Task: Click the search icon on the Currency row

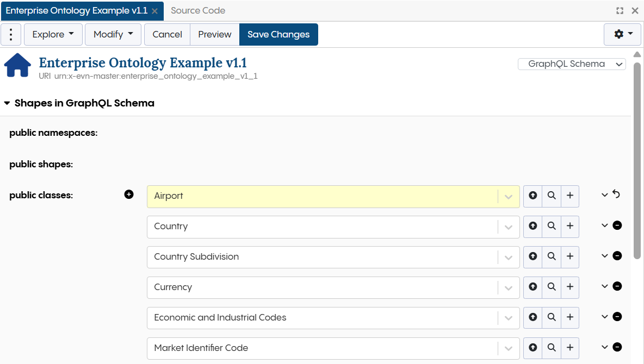Action: (552, 287)
